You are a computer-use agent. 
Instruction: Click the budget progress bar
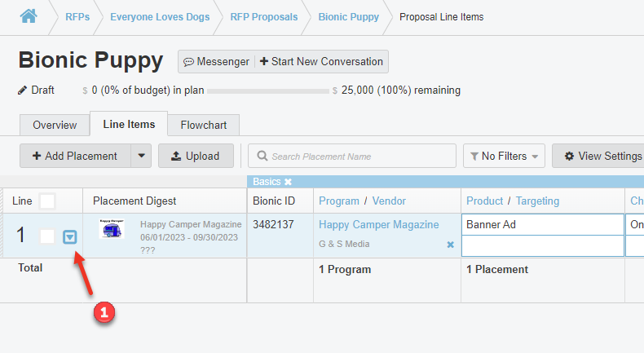(269, 90)
